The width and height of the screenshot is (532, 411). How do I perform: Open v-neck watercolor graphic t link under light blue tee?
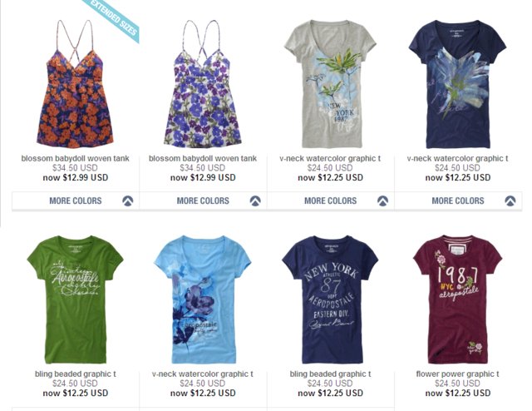coord(203,374)
